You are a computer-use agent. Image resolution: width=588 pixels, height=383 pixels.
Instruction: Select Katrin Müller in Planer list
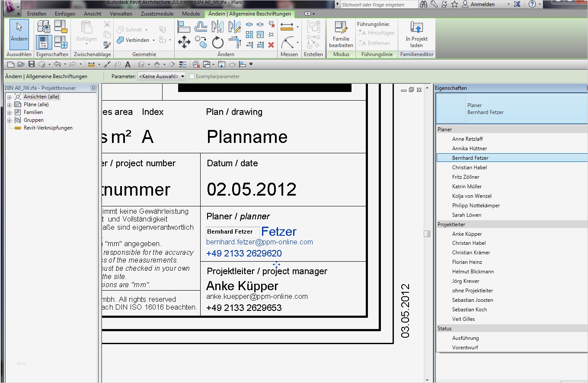coord(467,187)
